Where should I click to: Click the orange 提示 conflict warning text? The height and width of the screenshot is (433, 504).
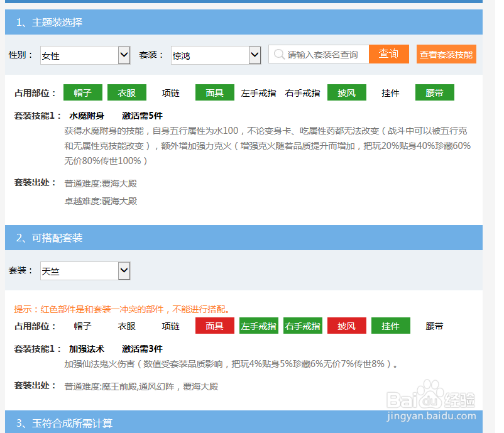123,309
